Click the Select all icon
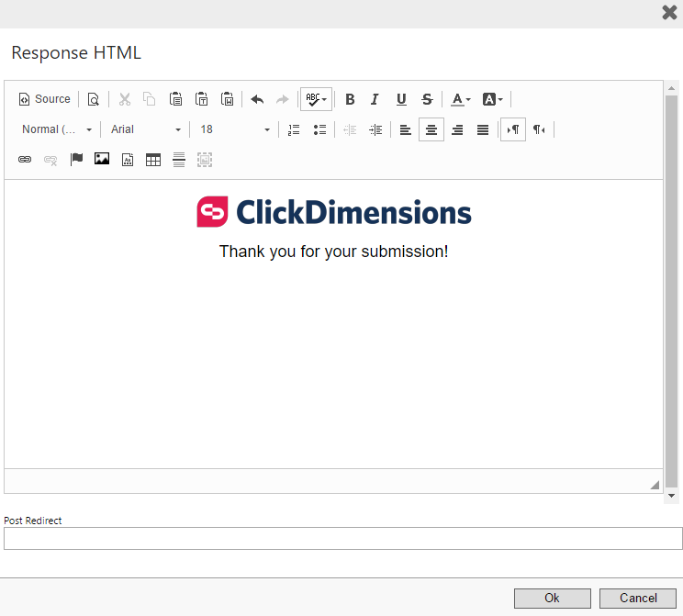Screen dimensions: 683x616 (x=205, y=160)
